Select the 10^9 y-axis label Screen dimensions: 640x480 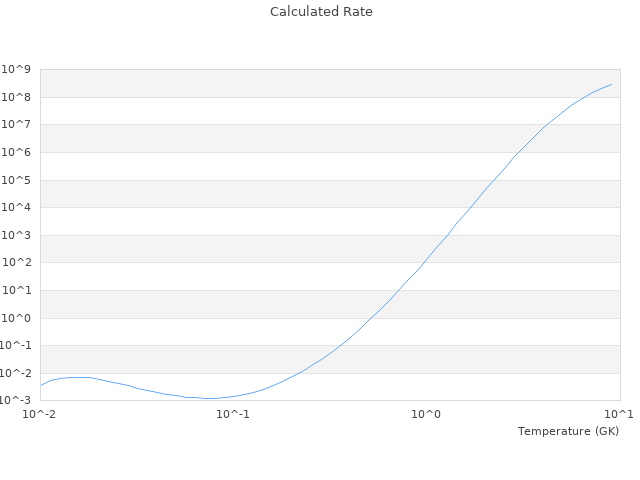pos(19,69)
